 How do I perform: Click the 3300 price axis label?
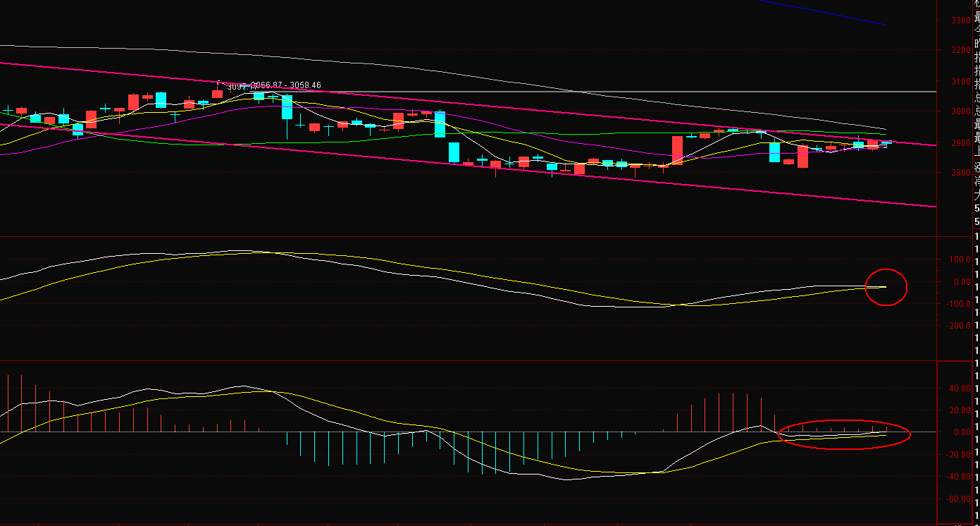point(960,20)
